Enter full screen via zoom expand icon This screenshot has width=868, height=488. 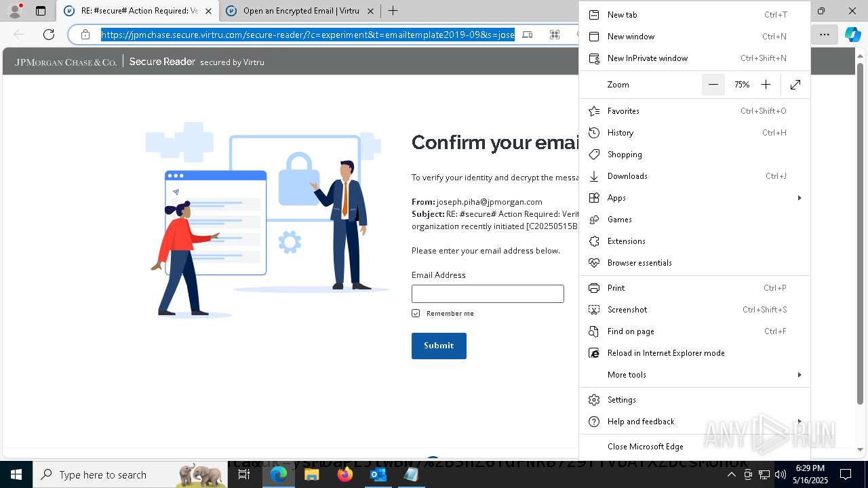coord(795,85)
